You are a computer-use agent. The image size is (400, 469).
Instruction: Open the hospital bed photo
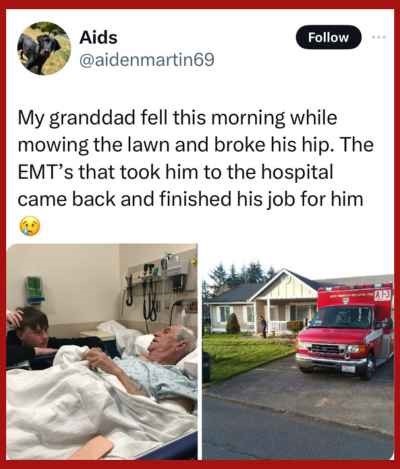click(x=102, y=352)
